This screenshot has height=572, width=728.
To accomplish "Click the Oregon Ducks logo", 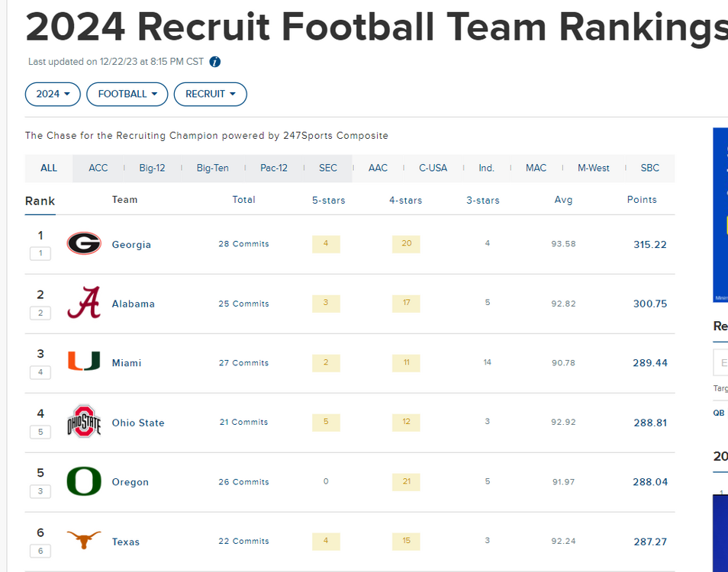I will [84, 481].
